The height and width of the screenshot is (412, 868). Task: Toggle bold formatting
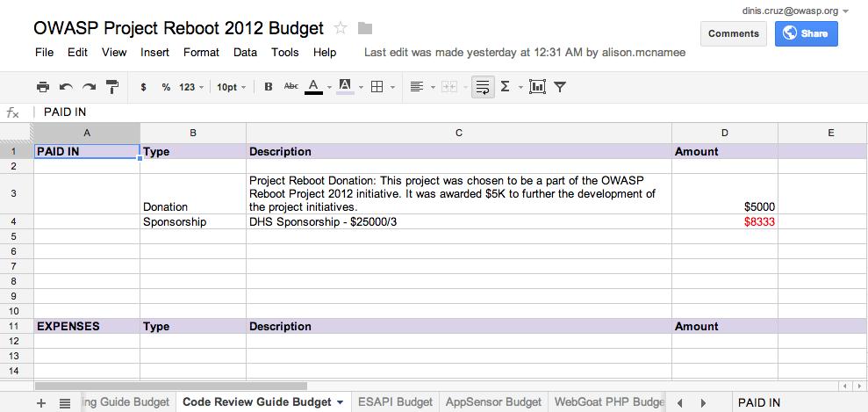(269, 87)
